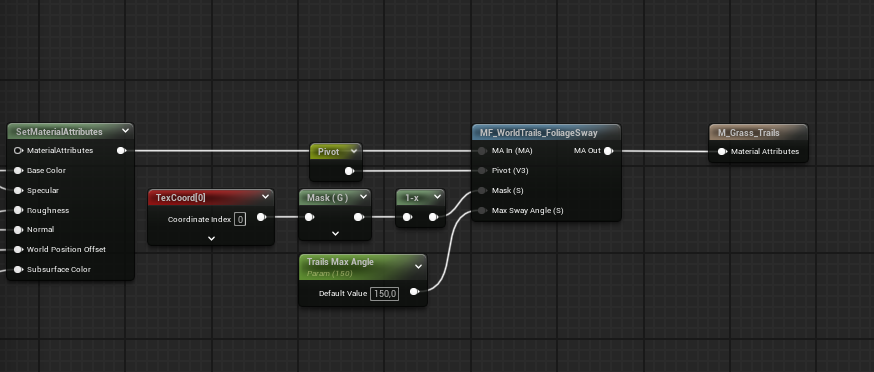The width and height of the screenshot is (874, 372).
Task: Click the MaterialAttributes output pin
Action: click(121, 151)
